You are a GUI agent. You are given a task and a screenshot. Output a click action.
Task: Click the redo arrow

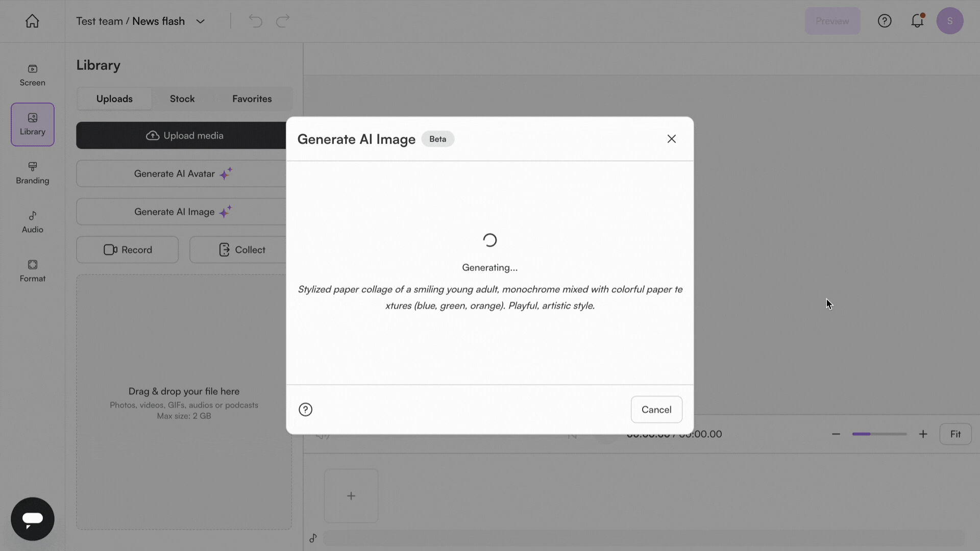(283, 21)
